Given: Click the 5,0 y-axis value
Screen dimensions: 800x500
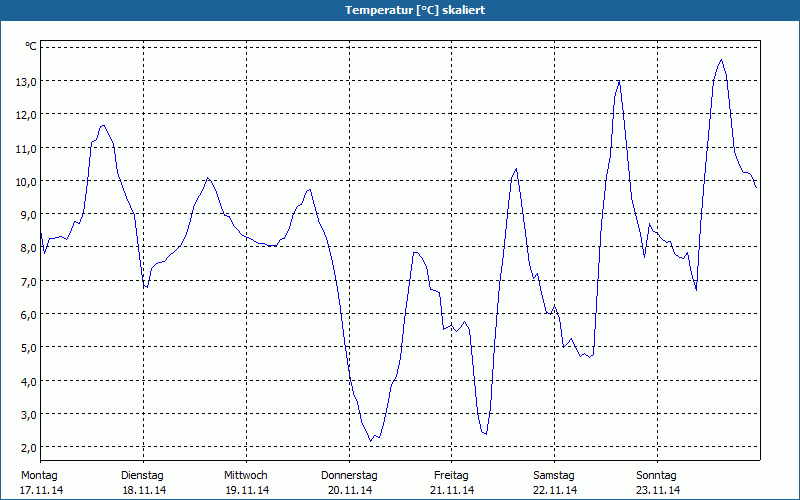Looking at the screenshot, I should [29, 347].
